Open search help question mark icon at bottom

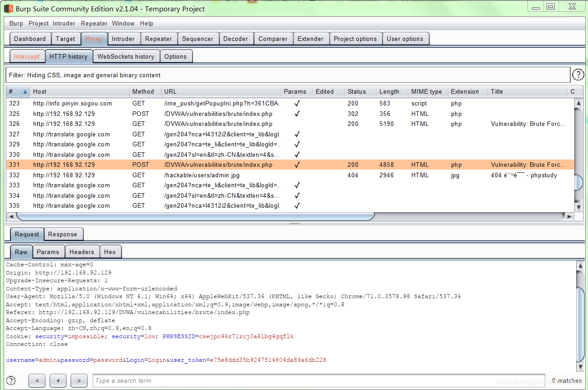tap(11, 380)
